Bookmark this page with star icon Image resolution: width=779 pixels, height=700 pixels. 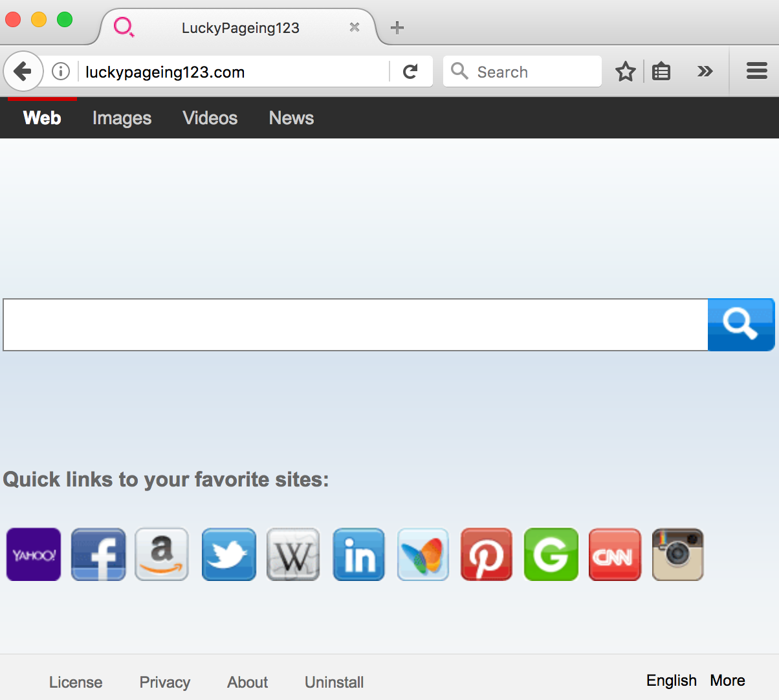(x=625, y=71)
